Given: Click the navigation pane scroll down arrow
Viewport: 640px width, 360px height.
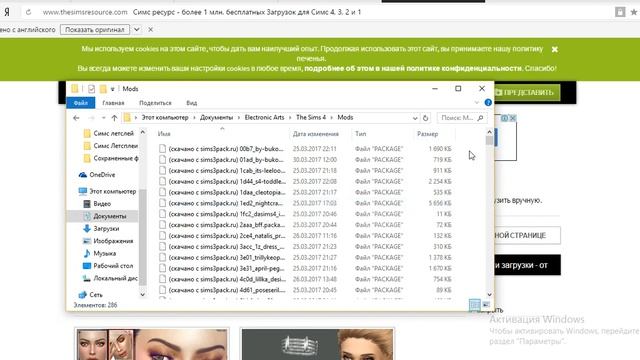Looking at the screenshot, I should click(x=142, y=294).
